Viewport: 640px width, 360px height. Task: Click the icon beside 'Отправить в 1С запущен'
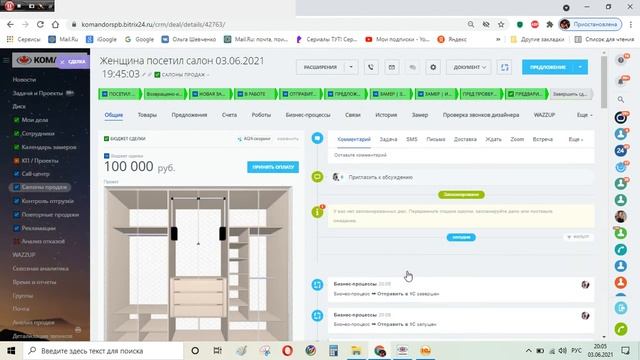point(318,315)
